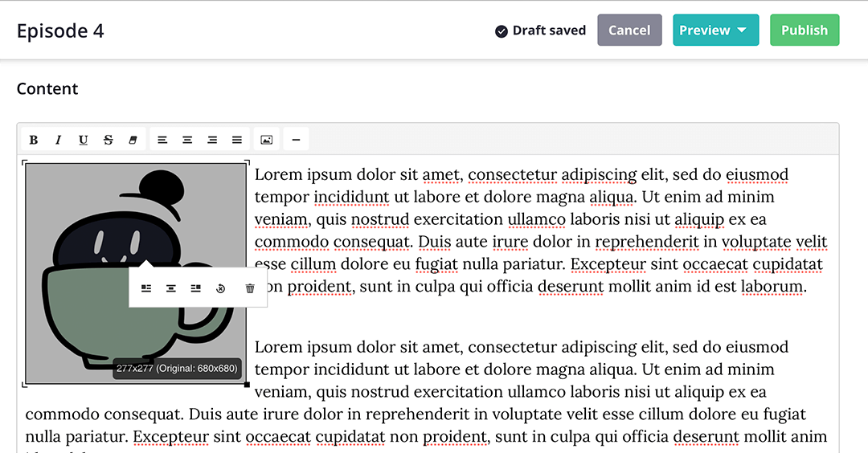Apply strikethrough to text
Image resolution: width=868 pixels, height=453 pixels.
pyautogui.click(x=108, y=140)
